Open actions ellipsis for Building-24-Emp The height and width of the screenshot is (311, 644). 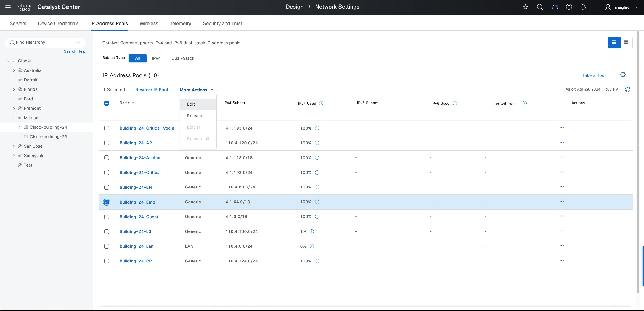click(x=562, y=202)
